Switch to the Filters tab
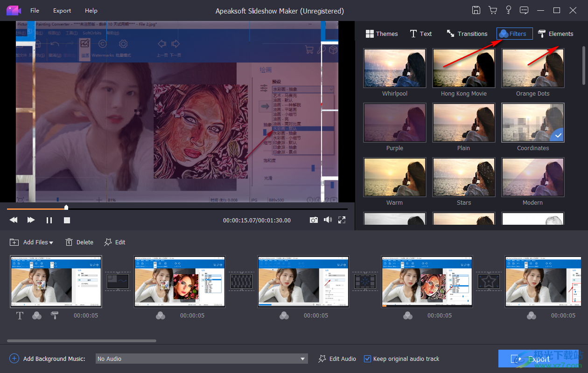Viewport: 588px width, 373px height. coord(514,34)
